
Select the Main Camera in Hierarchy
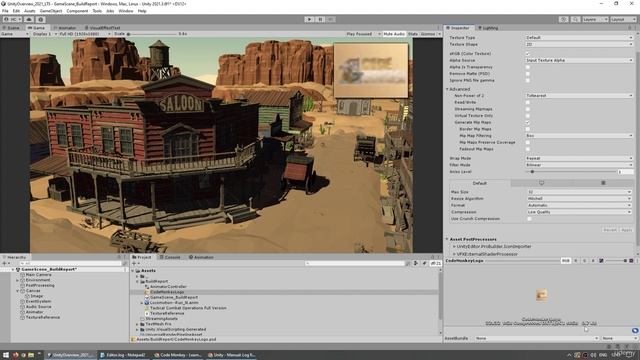[x=38, y=275]
